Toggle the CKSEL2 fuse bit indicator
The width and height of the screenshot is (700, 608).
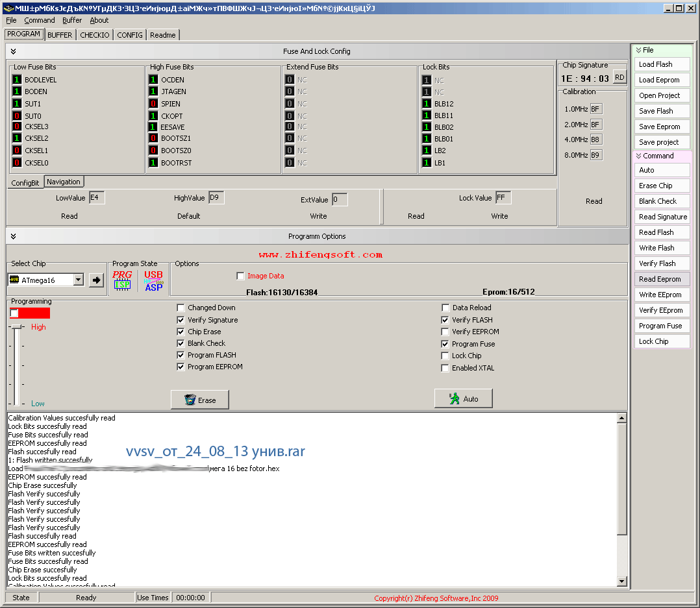[16, 138]
